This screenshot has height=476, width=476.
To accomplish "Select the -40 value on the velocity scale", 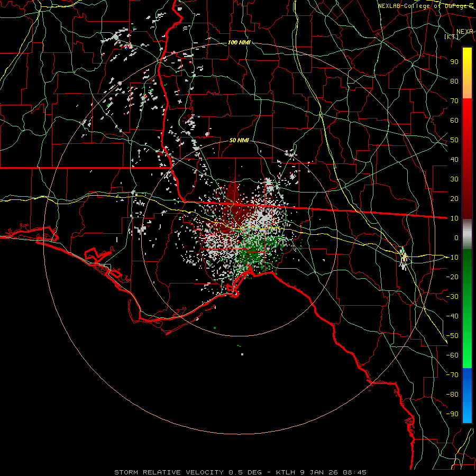I will (x=452, y=316).
